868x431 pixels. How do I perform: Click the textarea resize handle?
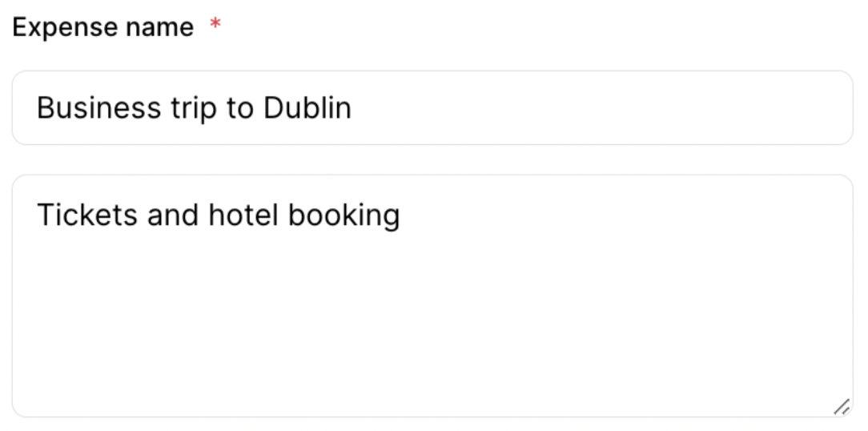841,407
